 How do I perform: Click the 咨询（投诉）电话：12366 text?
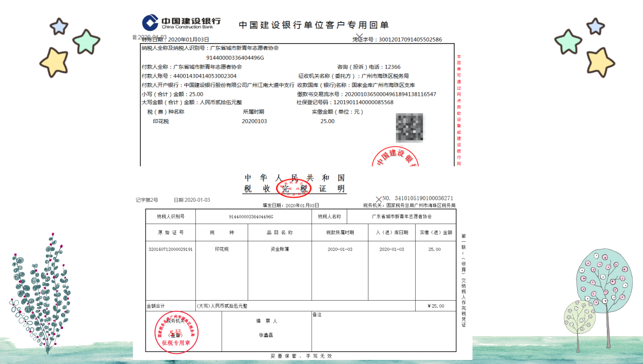point(369,66)
